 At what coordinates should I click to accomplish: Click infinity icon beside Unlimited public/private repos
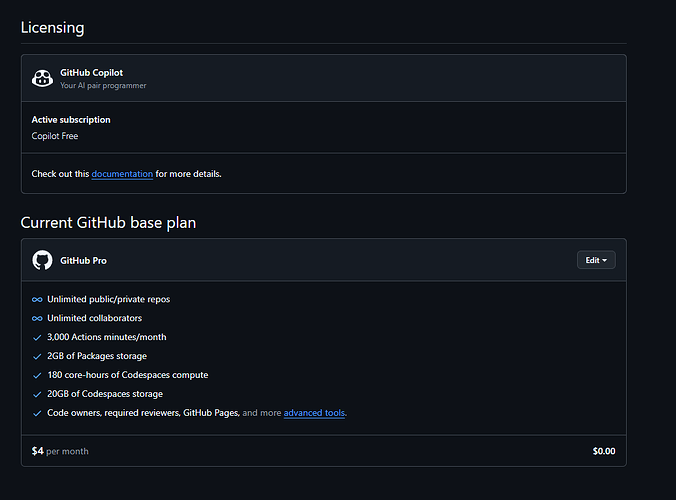click(37, 300)
